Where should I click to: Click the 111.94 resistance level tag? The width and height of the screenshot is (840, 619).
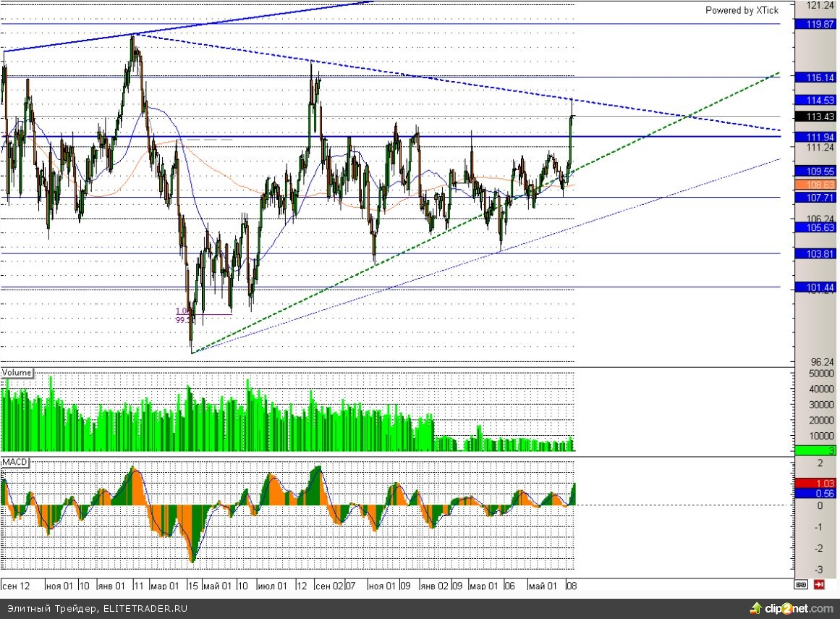point(815,137)
